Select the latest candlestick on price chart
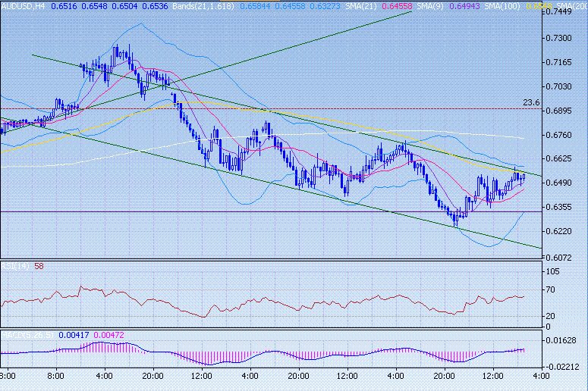This screenshot has width=588, height=391. click(524, 177)
